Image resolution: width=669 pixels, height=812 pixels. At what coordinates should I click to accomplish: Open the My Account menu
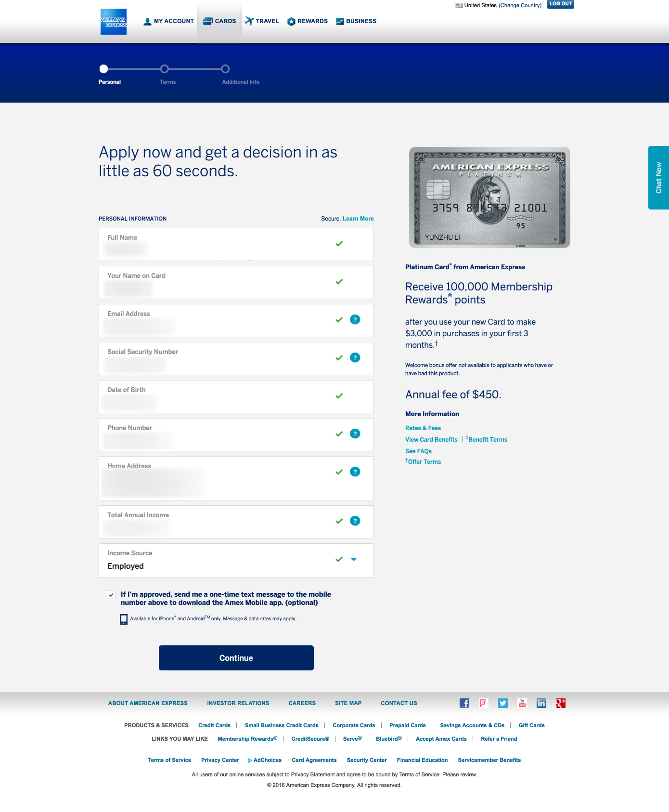(x=169, y=21)
